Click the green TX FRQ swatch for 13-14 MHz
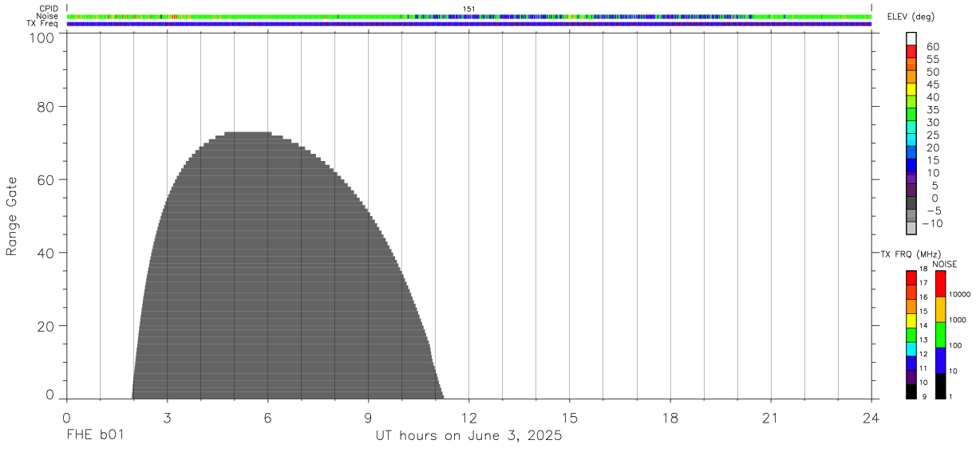Screen dimensions: 980x452 tap(911, 335)
